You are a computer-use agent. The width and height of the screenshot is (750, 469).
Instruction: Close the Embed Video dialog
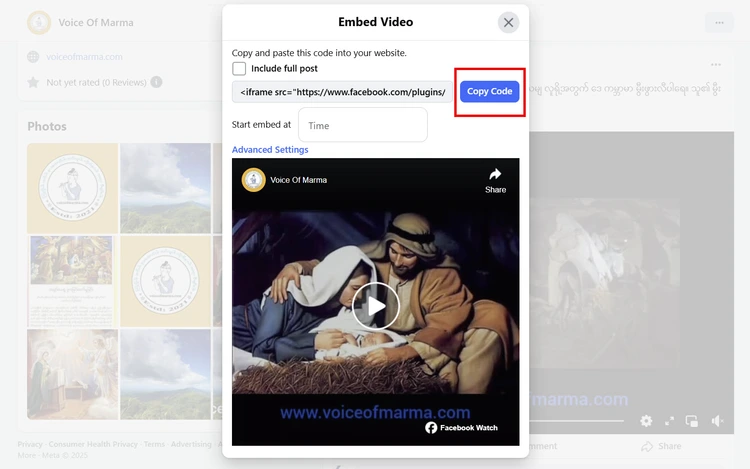coord(508,22)
